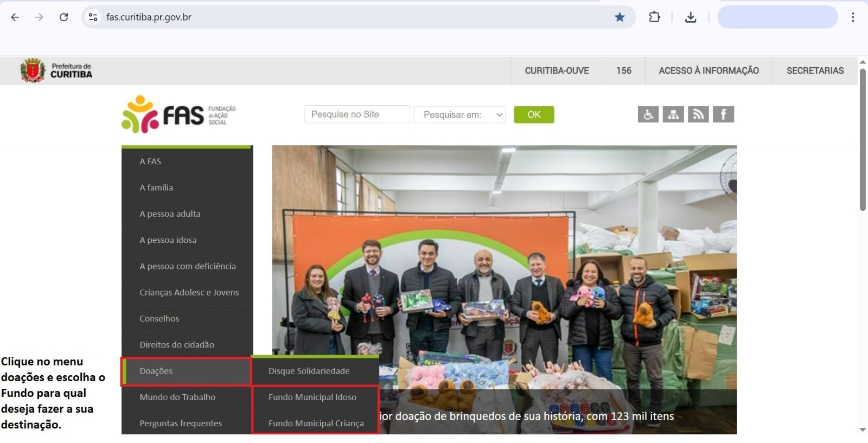The image size is (868, 443).
Task: Open the Facebook icon link
Action: tap(723, 114)
